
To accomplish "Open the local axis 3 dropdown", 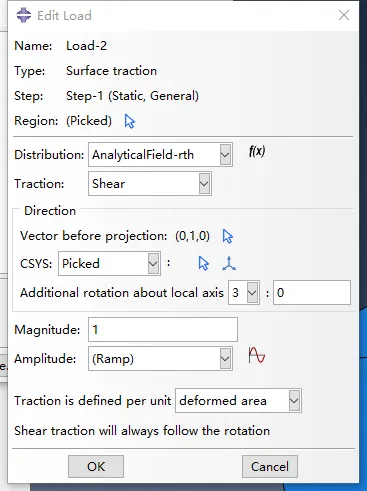I will [252, 293].
